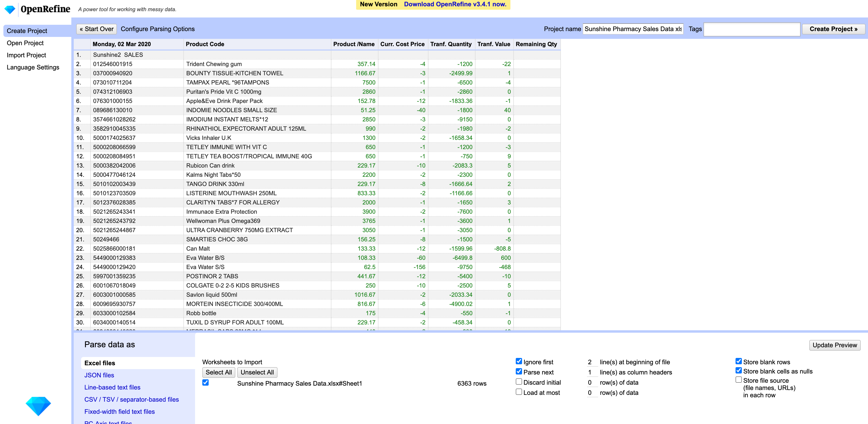Click the Start Over button
The height and width of the screenshot is (424, 868).
[96, 29]
